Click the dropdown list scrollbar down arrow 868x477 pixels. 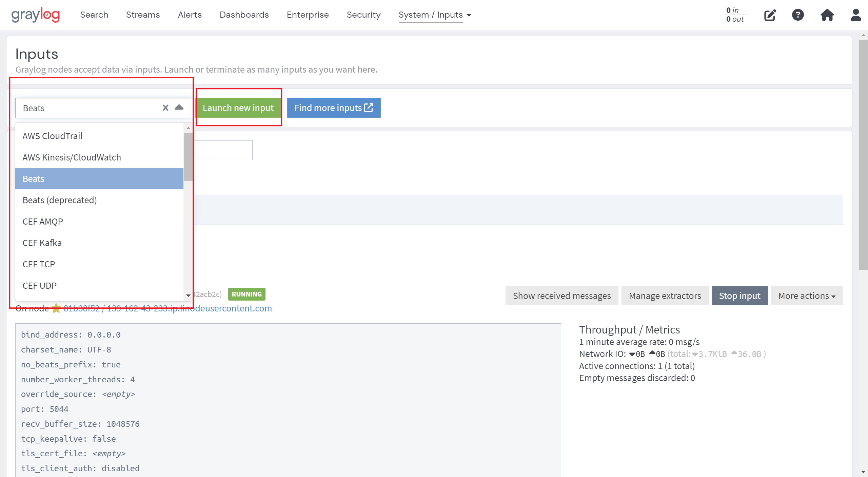click(188, 295)
